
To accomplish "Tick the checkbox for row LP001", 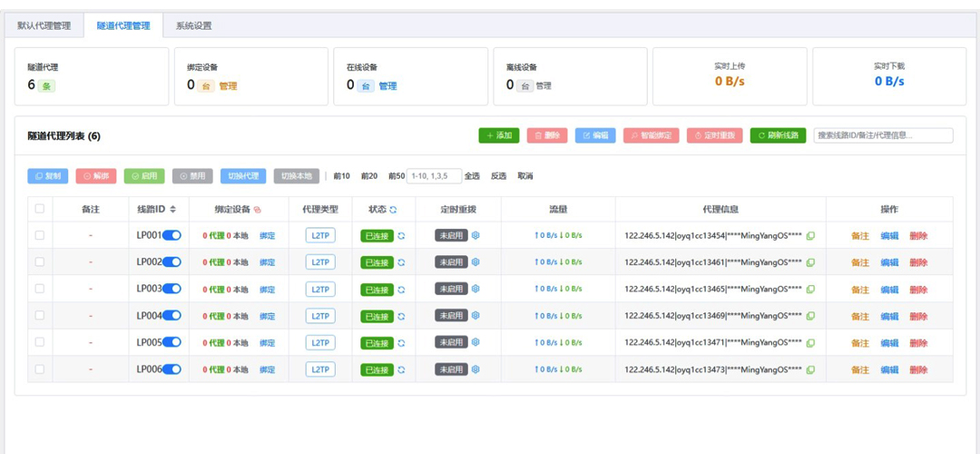I will click(40, 235).
